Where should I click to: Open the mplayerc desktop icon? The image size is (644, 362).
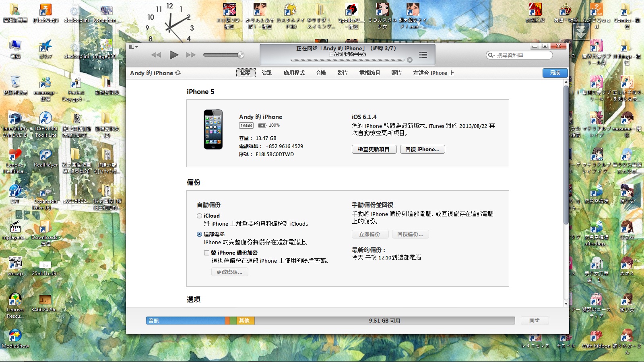15,230
